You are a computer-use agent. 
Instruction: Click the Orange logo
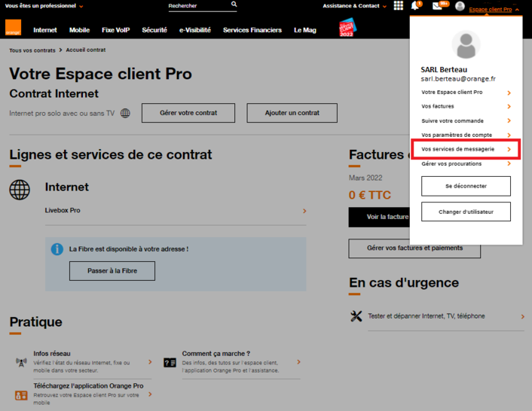point(13,27)
